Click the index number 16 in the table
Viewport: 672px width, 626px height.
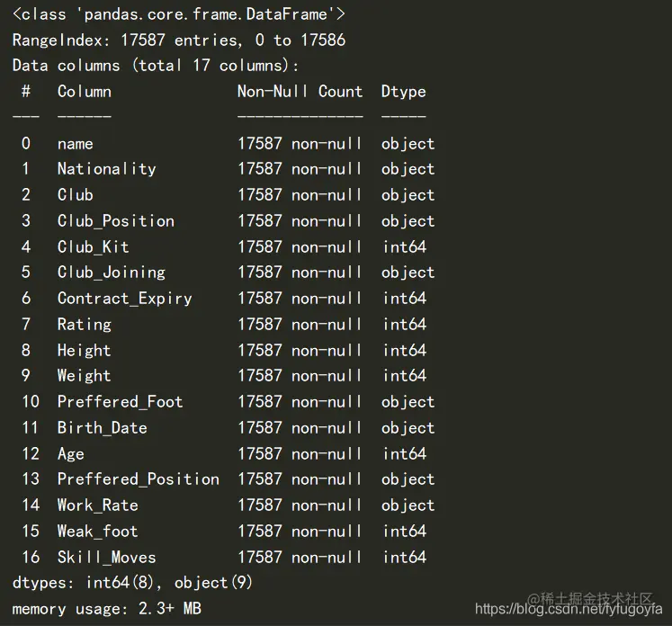coord(31,557)
